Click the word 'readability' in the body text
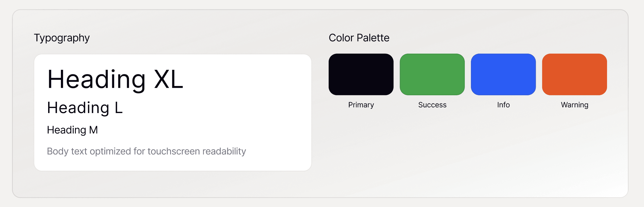Image resolution: width=644 pixels, height=207 pixels. 224,151
